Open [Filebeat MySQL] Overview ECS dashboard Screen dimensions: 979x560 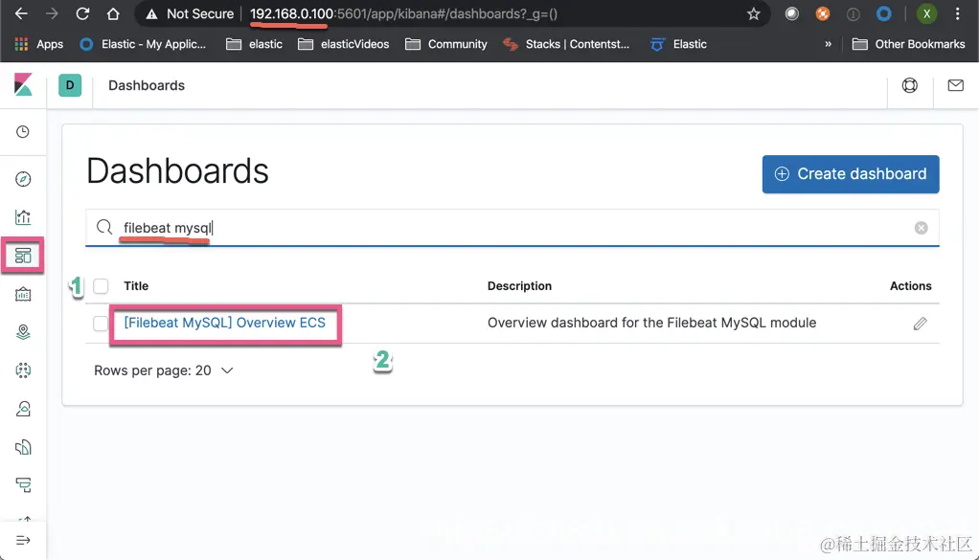(x=225, y=323)
